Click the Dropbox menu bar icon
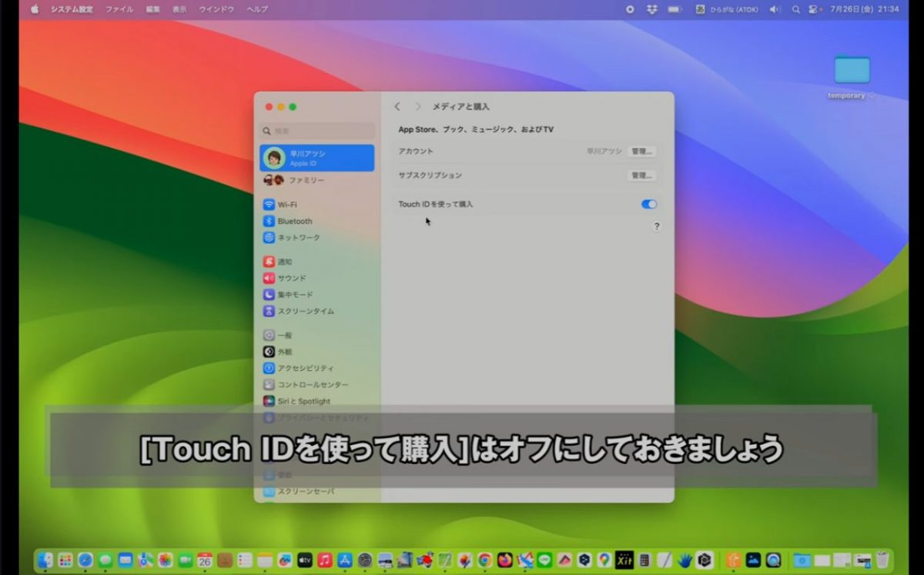924x575 pixels. 651,9
